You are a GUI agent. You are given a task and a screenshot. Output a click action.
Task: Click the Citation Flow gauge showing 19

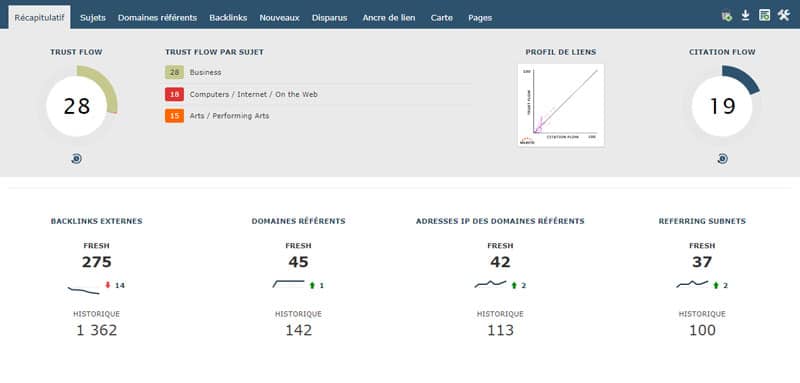click(722, 106)
